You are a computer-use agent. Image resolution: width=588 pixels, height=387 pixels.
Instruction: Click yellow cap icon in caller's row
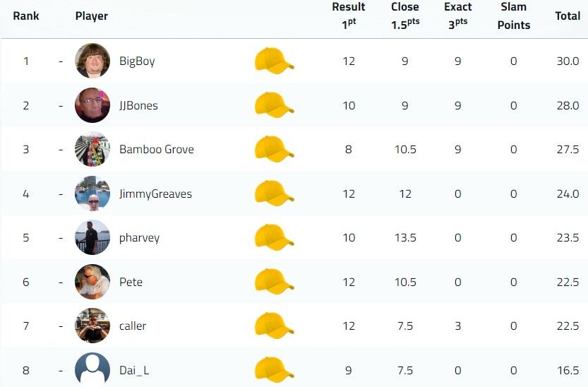click(274, 326)
